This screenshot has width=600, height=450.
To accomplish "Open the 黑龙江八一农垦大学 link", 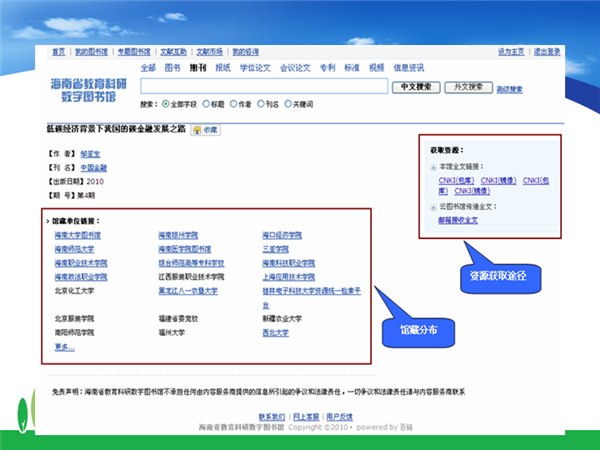I will (188, 291).
